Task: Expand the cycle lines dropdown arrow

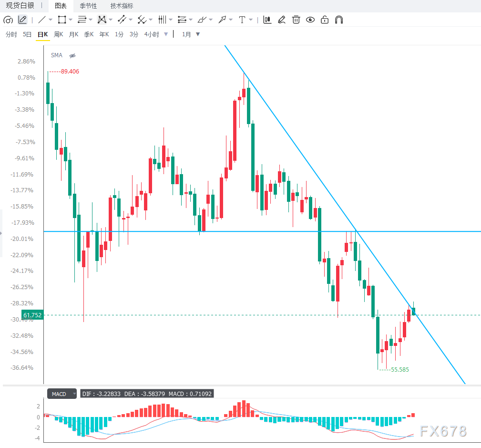Action: (171, 20)
